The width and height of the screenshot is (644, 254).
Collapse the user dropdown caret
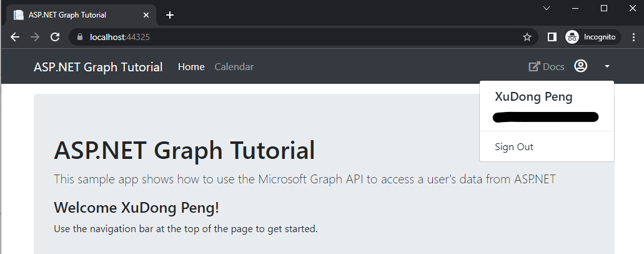point(607,66)
